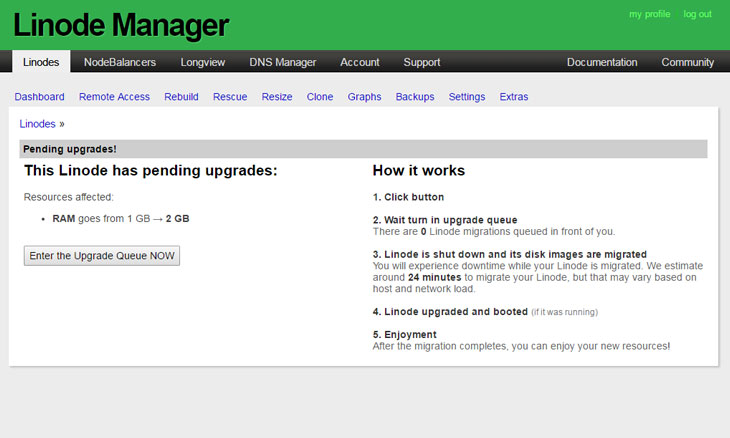Image resolution: width=730 pixels, height=438 pixels.
Task: Open the Remote Access link
Action: pyautogui.click(x=115, y=97)
